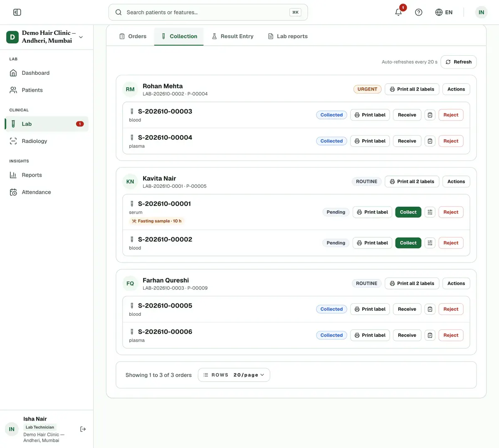Open the help question-mark icon

[419, 12]
